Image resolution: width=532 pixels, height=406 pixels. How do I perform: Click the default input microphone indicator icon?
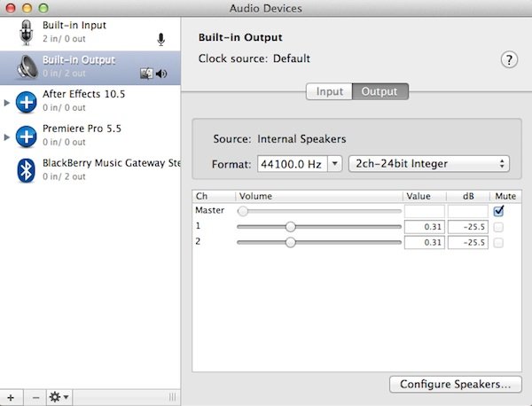(x=160, y=39)
